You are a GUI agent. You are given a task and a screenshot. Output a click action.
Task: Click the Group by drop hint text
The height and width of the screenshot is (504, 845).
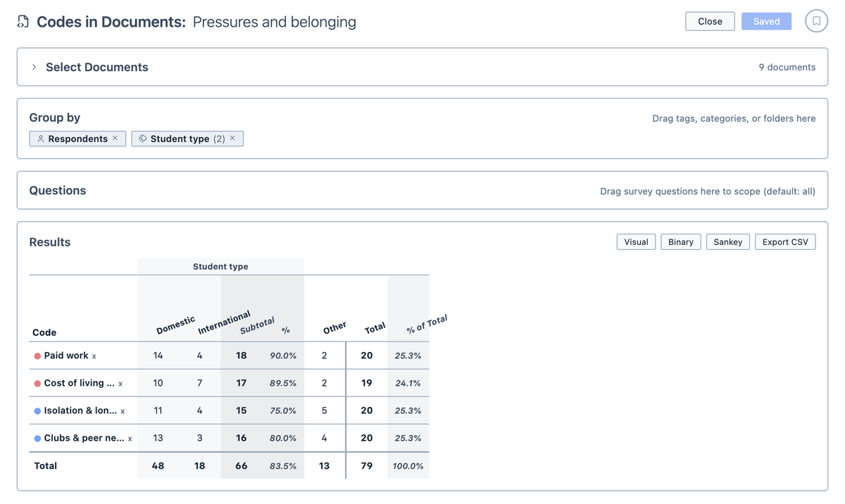point(734,118)
